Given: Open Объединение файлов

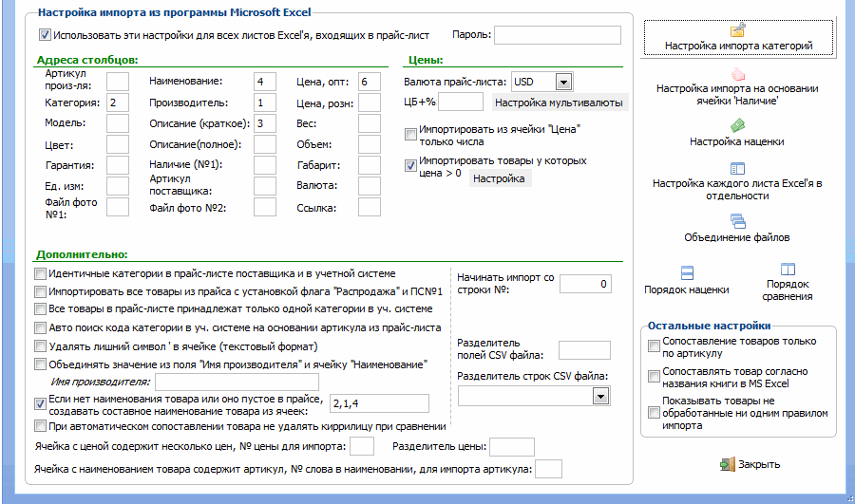Looking at the screenshot, I should click(737, 237).
